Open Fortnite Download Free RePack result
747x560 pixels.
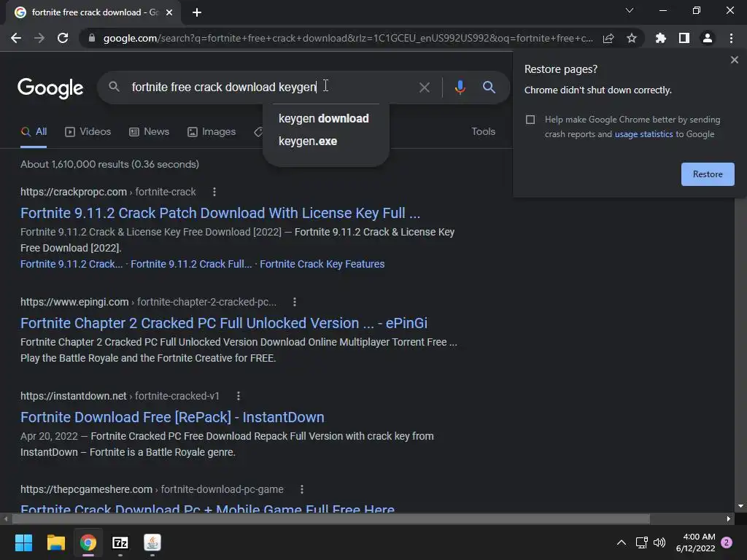(x=172, y=418)
